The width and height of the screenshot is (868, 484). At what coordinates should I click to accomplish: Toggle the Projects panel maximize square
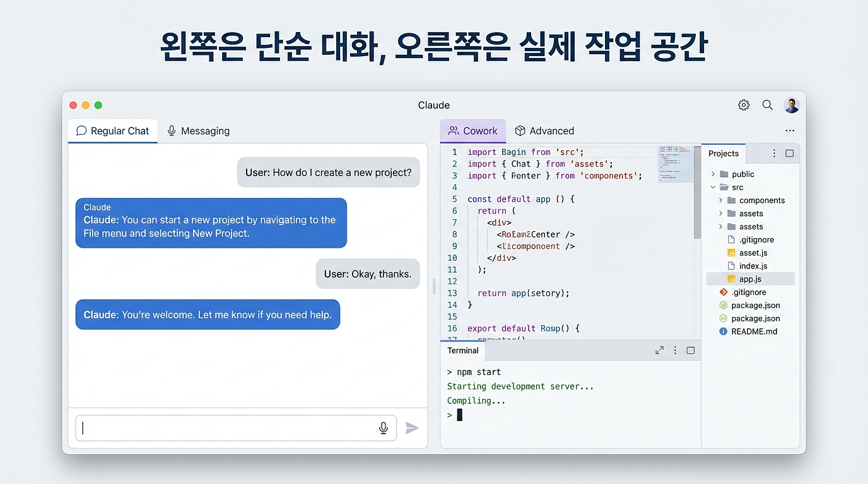point(789,153)
